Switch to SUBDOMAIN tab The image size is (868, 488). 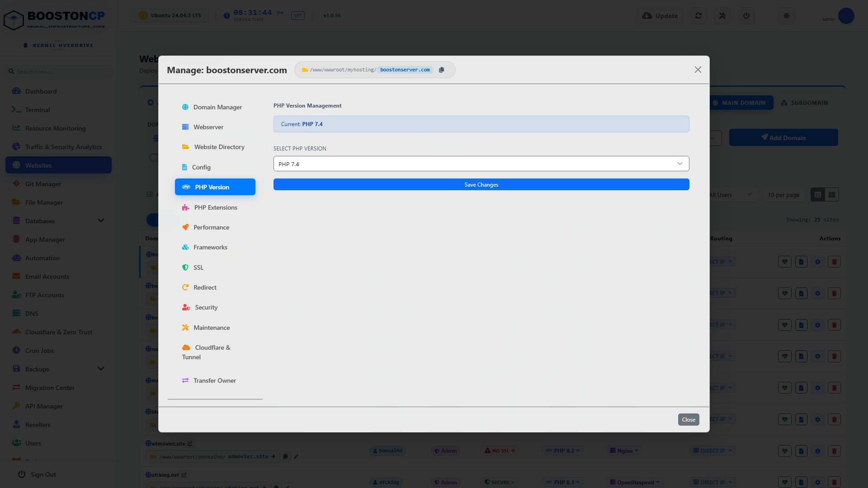click(x=804, y=103)
